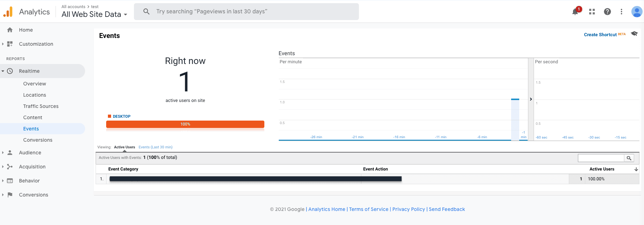Image resolution: width=644 pixels, height=225 pixels.
Task: Click the notifications bell icon
Action: click(575, 12)
